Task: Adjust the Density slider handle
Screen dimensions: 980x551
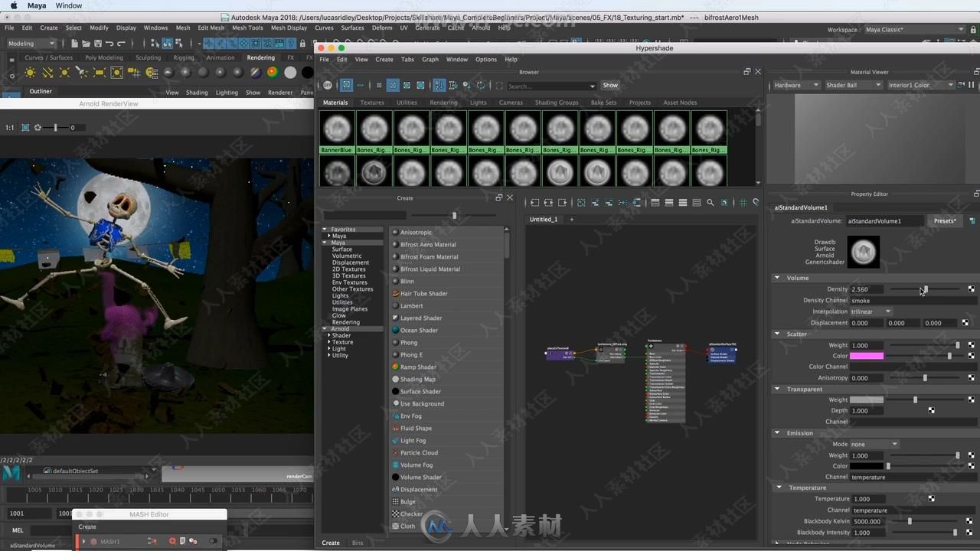Action: [x=925, y=289]
